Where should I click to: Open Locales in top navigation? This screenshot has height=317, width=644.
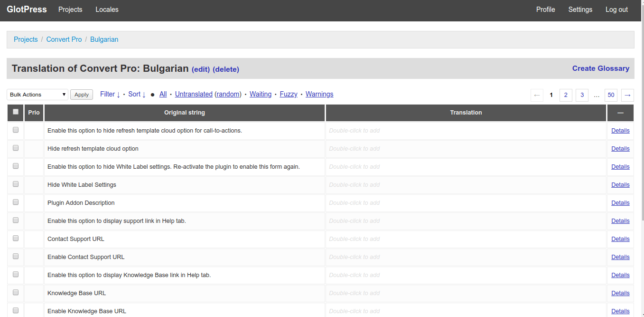click(107, 10)
